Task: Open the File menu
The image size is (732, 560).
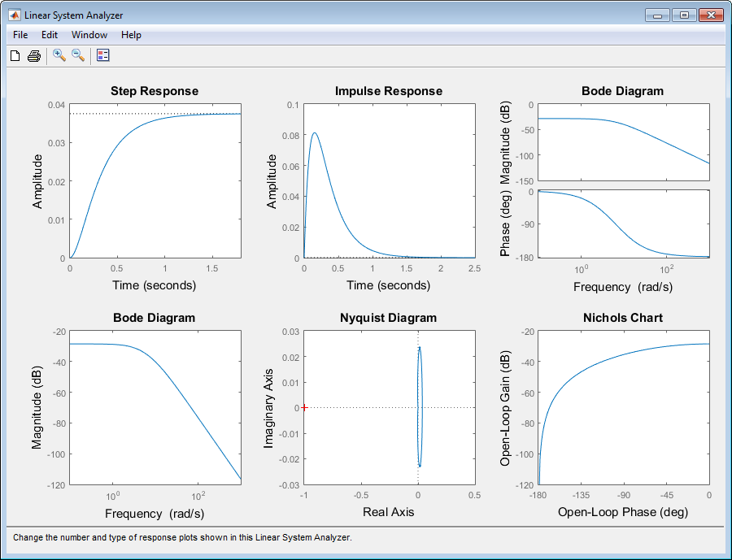Action: click(20, 35)
